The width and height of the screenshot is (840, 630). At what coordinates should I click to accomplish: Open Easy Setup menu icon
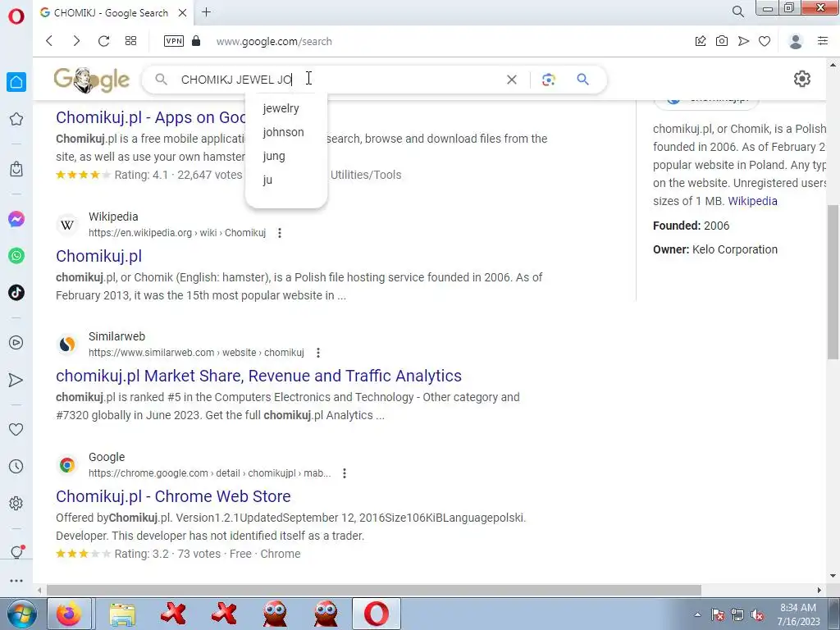(823, 41)
